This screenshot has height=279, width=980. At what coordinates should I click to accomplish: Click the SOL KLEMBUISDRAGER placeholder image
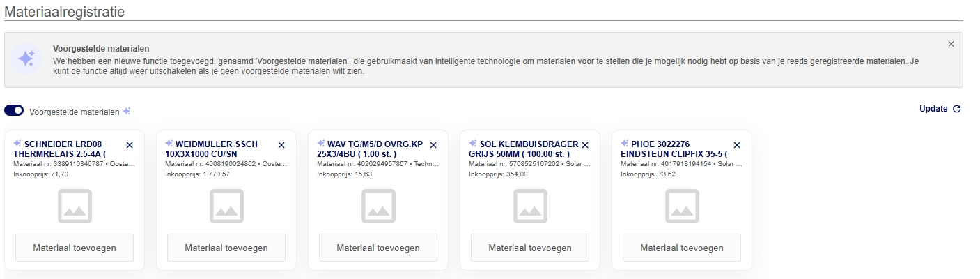[x=530, y=206]
